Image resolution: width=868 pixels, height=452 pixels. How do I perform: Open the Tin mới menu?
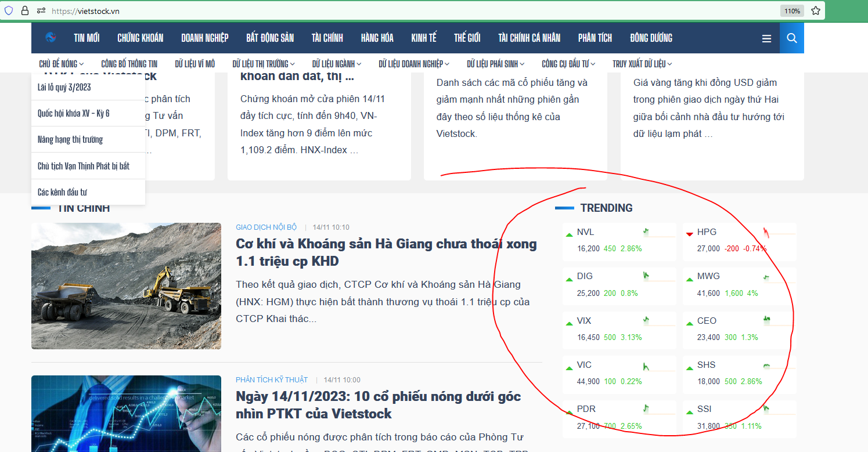coord(87,38)
